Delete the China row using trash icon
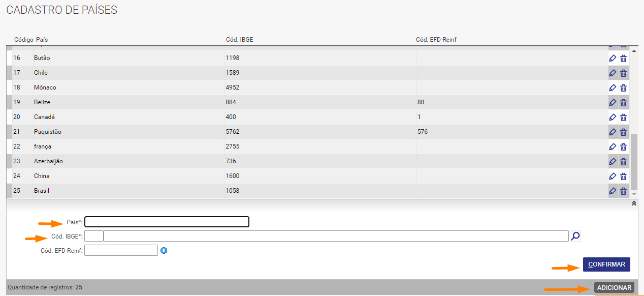This screenshot has width=644, height=296. (624, 176)
